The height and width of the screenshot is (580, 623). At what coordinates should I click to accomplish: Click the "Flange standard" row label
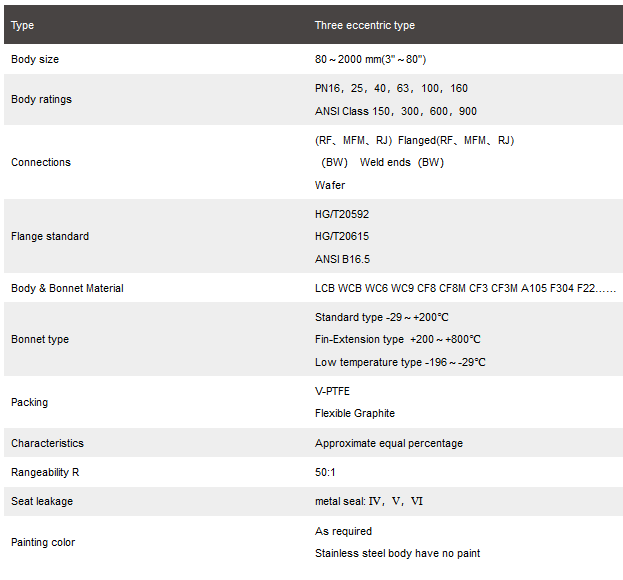[50, 236]
